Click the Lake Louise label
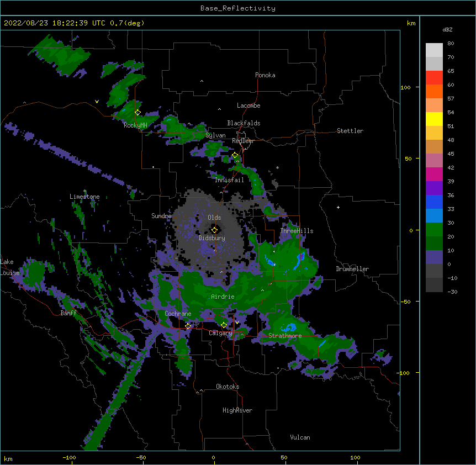Screen dimensions: 476x465 point(9,267)
